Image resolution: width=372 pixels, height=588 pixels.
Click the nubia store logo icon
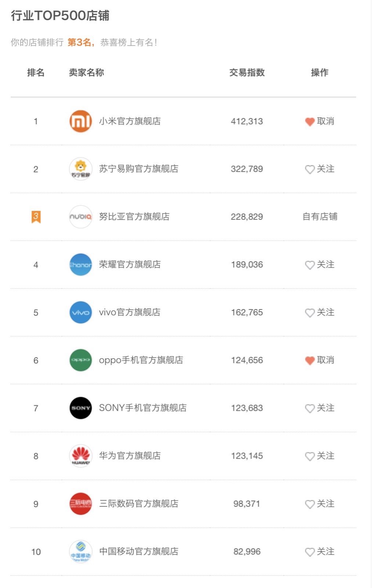[80, 217]
